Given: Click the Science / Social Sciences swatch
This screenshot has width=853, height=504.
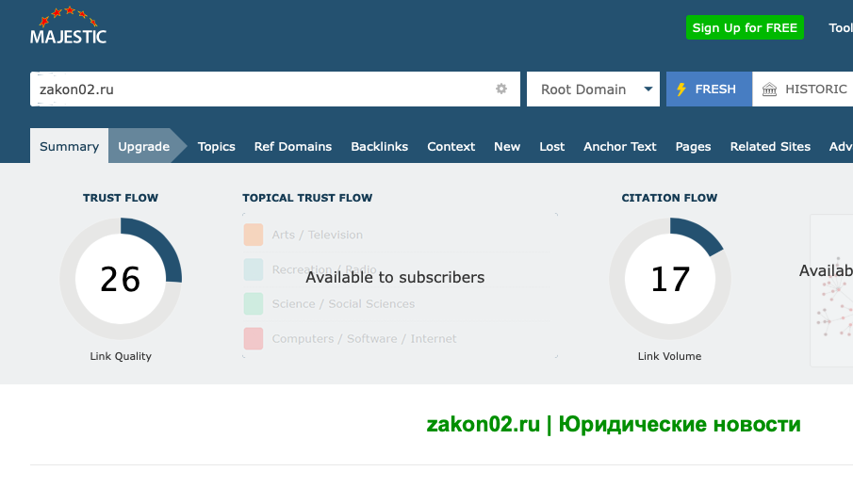Looking at the screenshot, I should [254, 303].
